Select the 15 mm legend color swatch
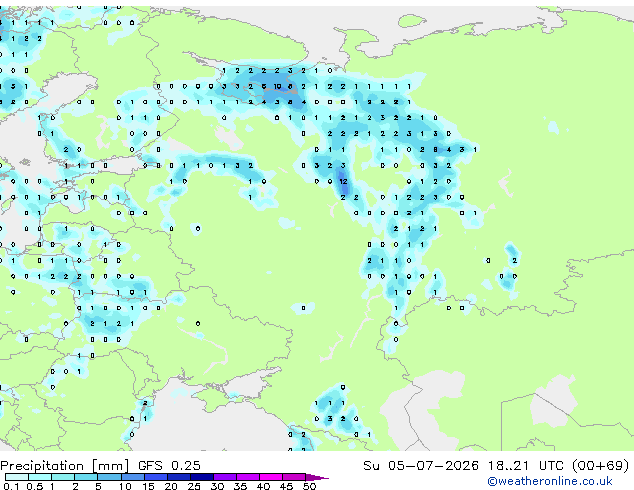 click(156, 477)
